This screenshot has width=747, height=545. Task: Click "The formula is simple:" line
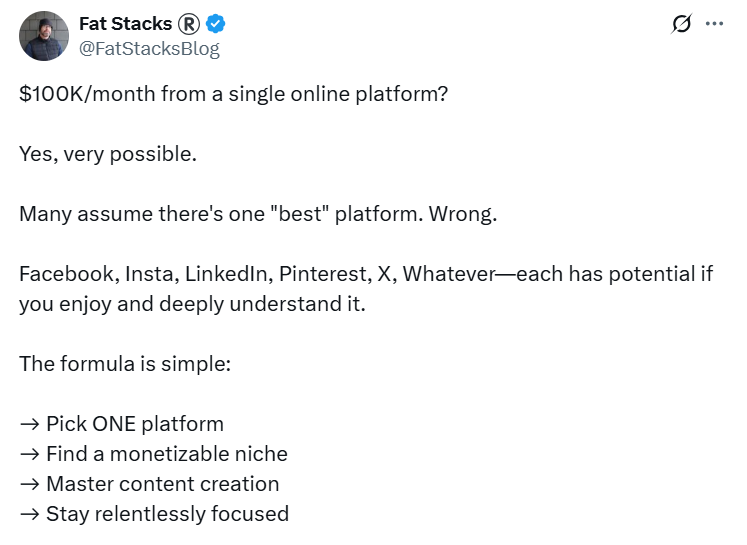(x=125, y=363)
